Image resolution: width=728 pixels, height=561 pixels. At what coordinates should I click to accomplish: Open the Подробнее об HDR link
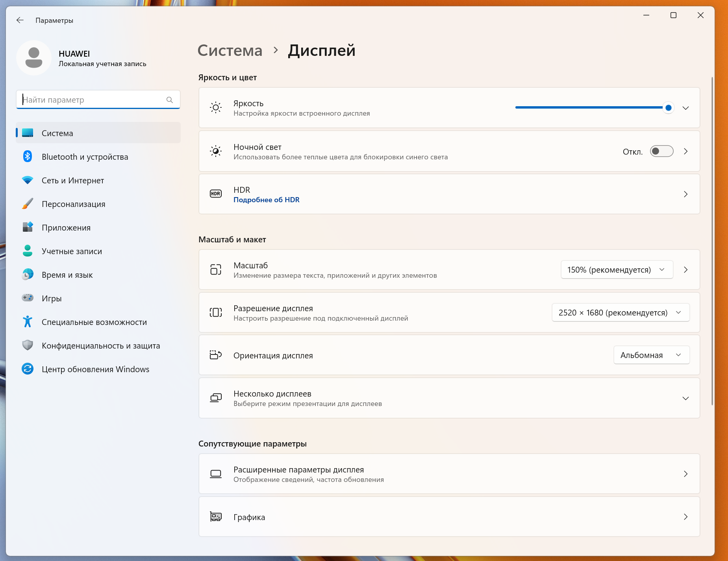(x=267, y=200)
